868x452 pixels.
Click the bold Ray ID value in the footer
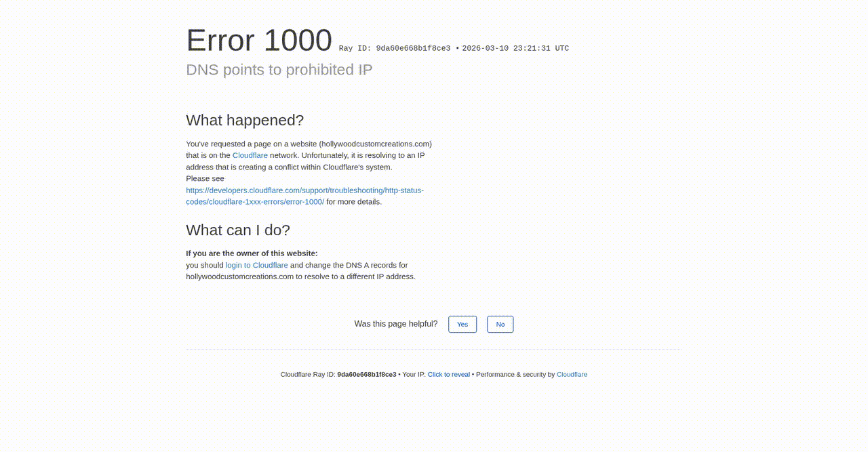[367, 375]
